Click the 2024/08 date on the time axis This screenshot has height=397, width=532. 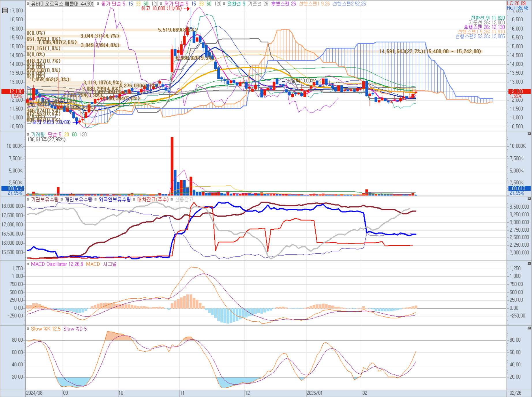[x=34, y=393]
